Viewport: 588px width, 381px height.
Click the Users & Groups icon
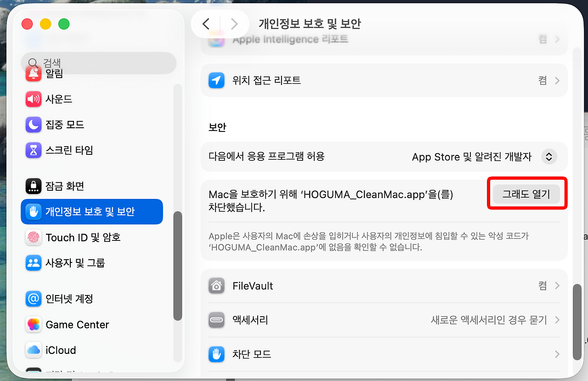[x=33, y=263]
